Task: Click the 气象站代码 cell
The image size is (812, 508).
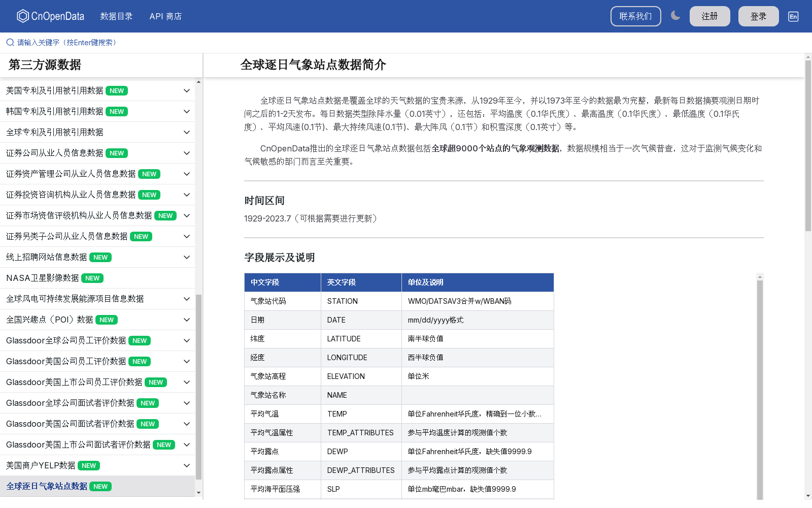Action: [x=283, y=301]
